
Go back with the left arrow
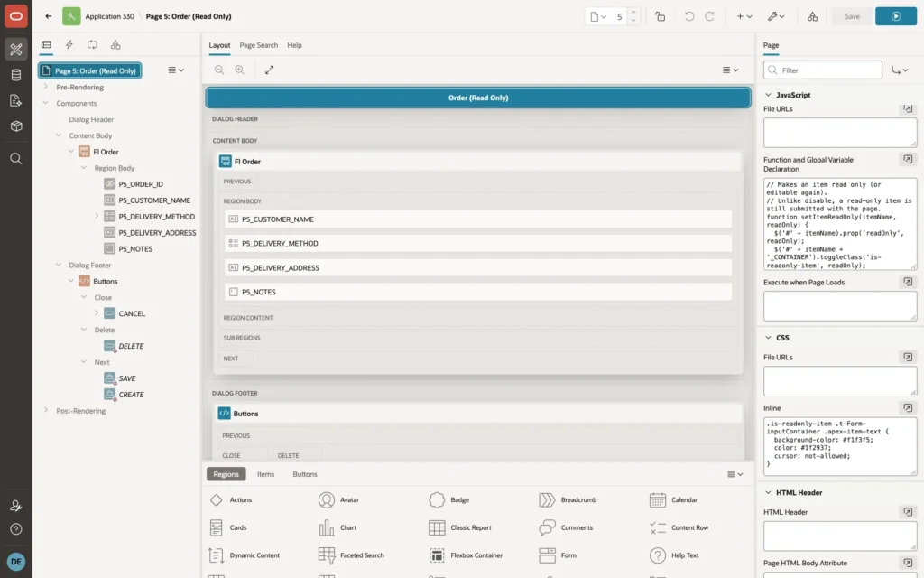[49, 16]
